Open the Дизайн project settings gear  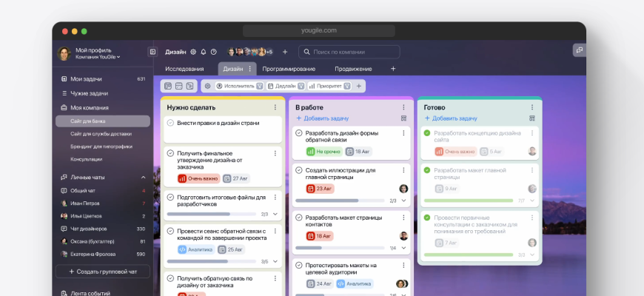(193, 52)
